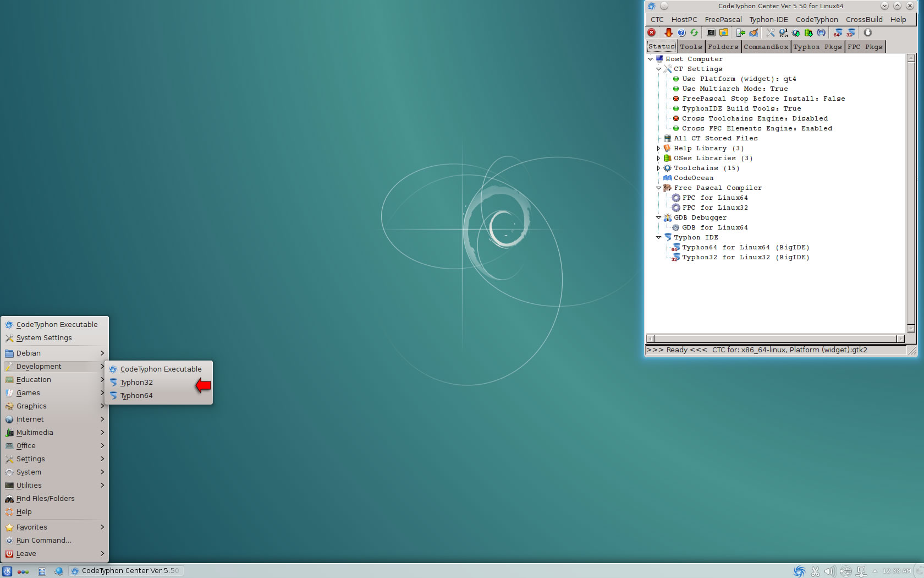Image resolution: width=924 pixels, height=578 pixels.
Task: Show hidden tray icons arrow
Action: click(x=875, y=571)
